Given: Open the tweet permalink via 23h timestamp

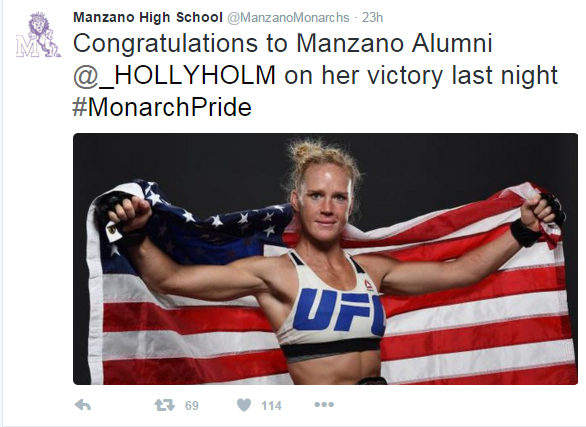Looking at the screenshot, I should [x=372, y=18].
